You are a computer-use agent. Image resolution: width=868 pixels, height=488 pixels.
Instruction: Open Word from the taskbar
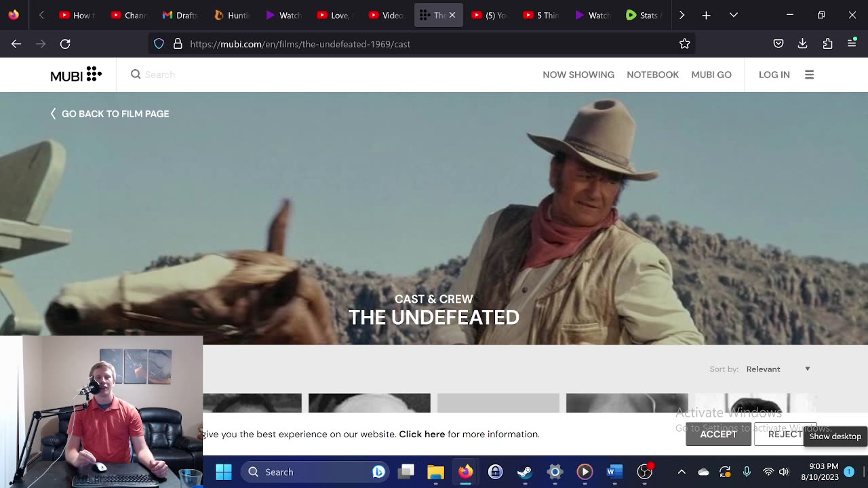(614, 472)
